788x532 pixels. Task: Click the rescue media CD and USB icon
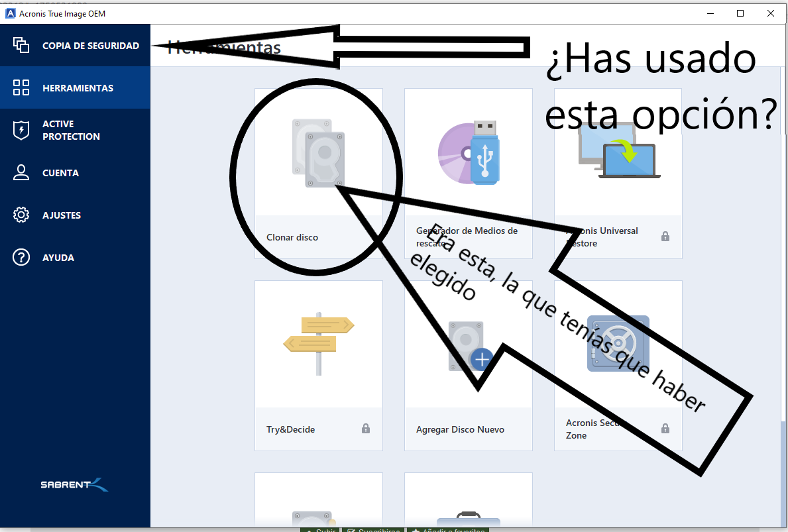pyautogui.click(x=469, y=152)
